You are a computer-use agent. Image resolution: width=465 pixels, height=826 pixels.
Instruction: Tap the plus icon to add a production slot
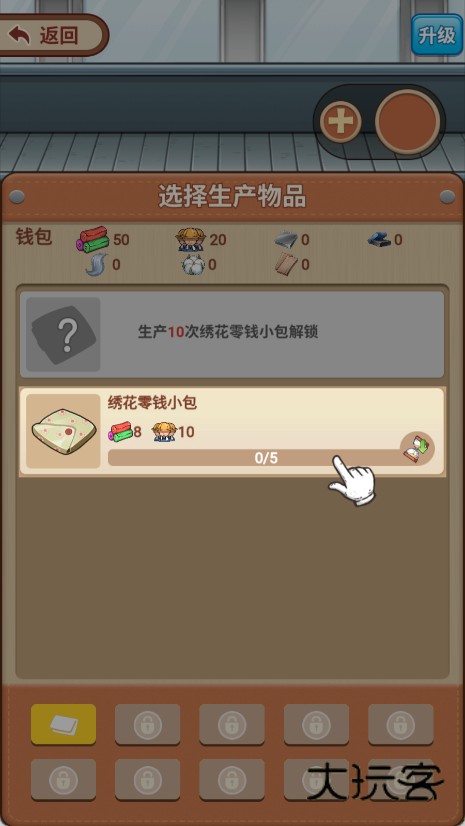click(x=341, y=122)
